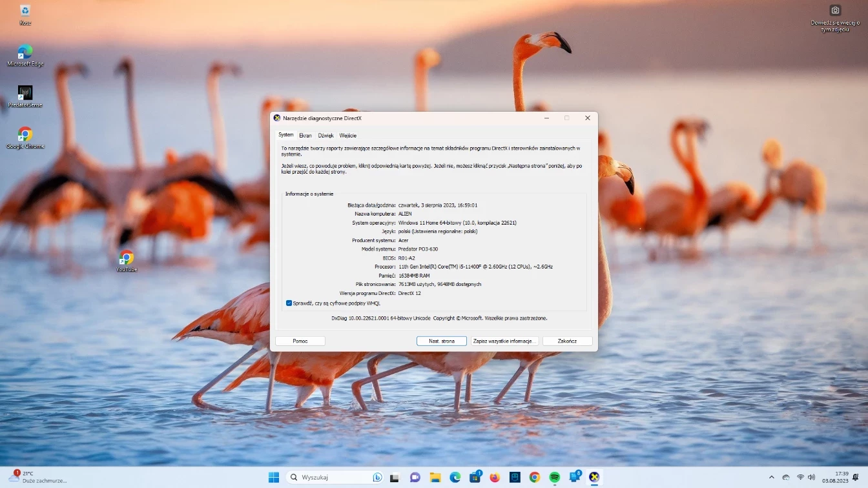
Task: Select the Wejście tab
Action: tap(347, 136)
